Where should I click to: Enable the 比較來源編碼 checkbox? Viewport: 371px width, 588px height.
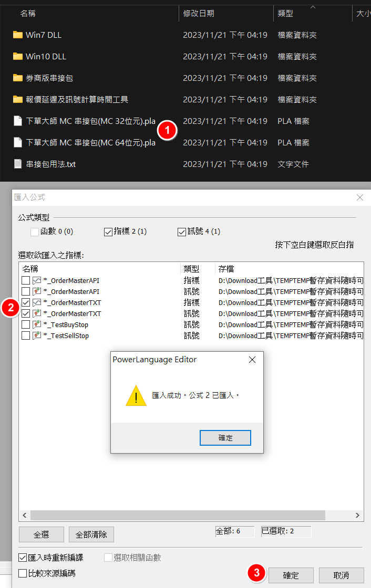(x=23, y=573)
